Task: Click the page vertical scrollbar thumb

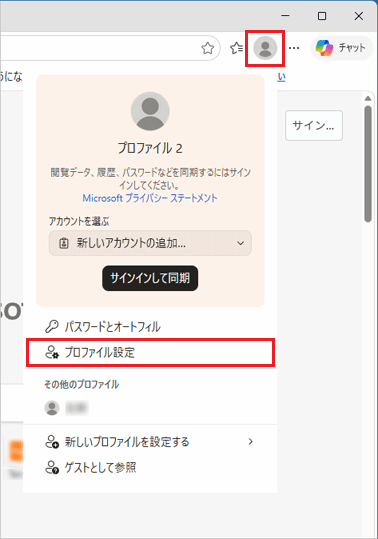Action: pos(368,164)
